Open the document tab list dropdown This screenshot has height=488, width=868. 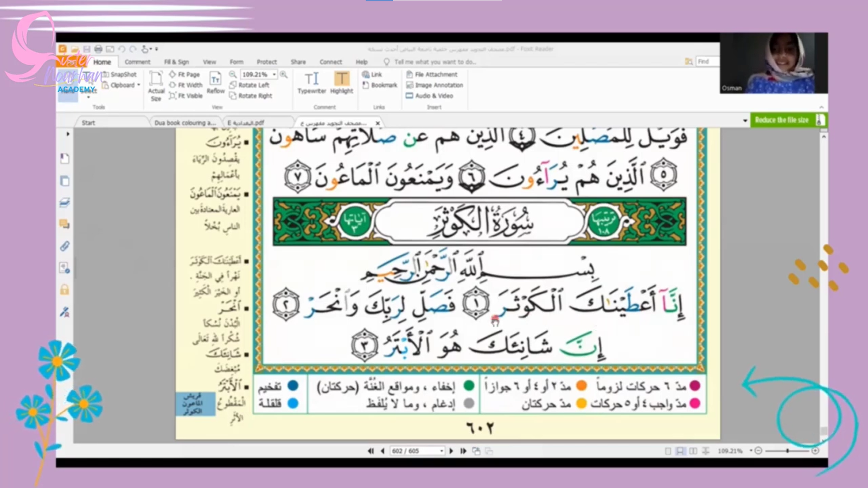click(745, 120)
